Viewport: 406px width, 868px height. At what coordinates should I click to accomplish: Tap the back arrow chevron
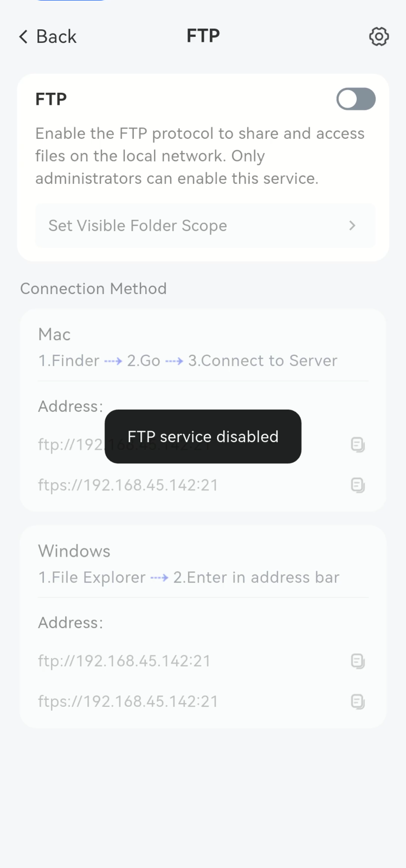click(x=23, y=36)
